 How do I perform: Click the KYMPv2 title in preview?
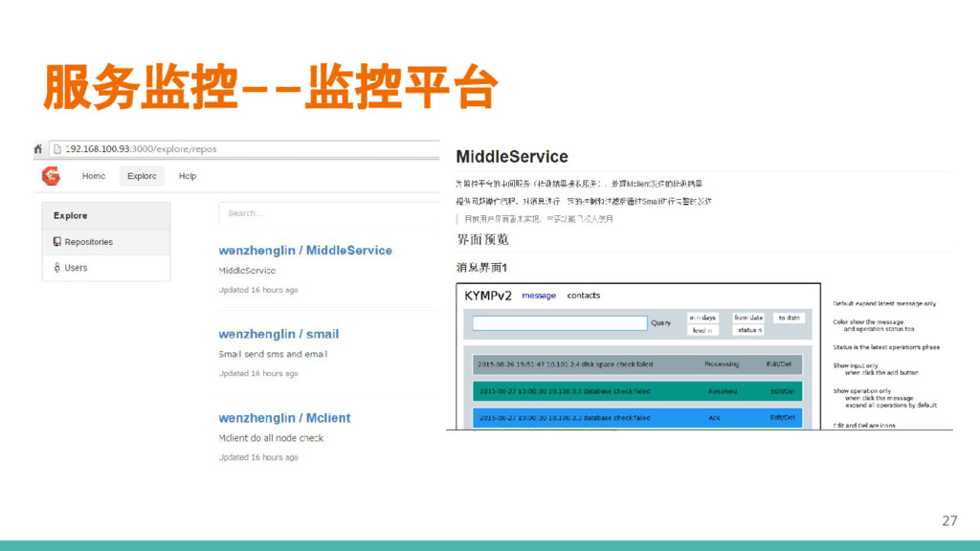pos(488,296)
